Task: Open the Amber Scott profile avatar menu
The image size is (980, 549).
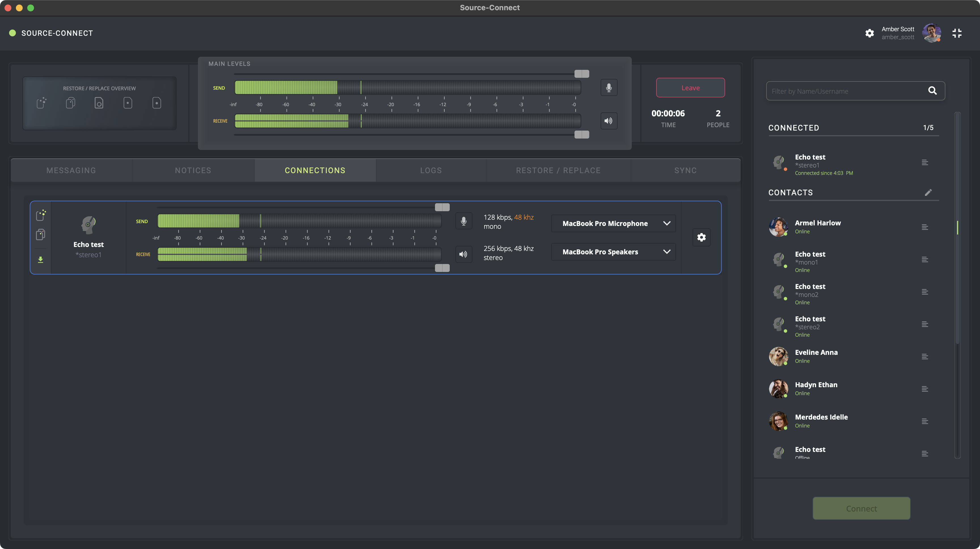Action: [931, 33]
